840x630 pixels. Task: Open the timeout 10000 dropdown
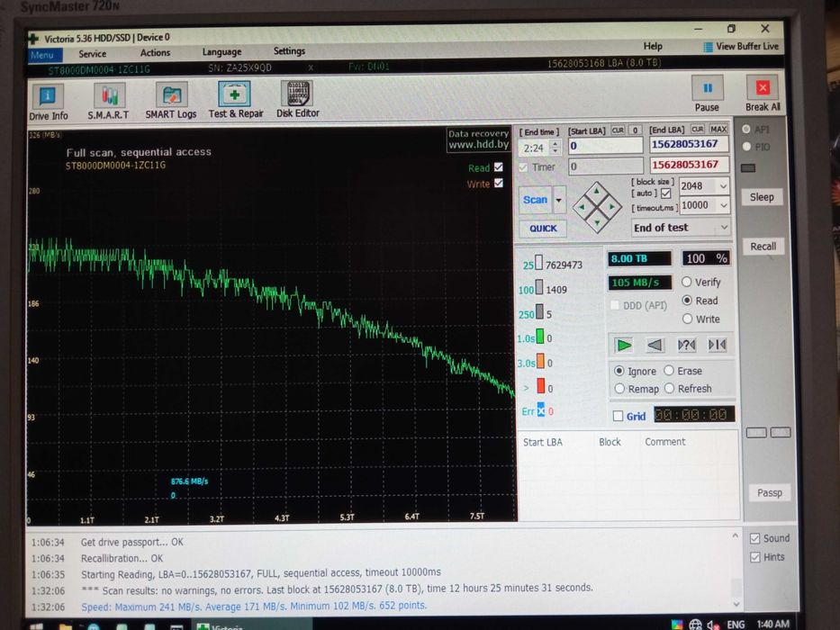(x=724, y=205)
